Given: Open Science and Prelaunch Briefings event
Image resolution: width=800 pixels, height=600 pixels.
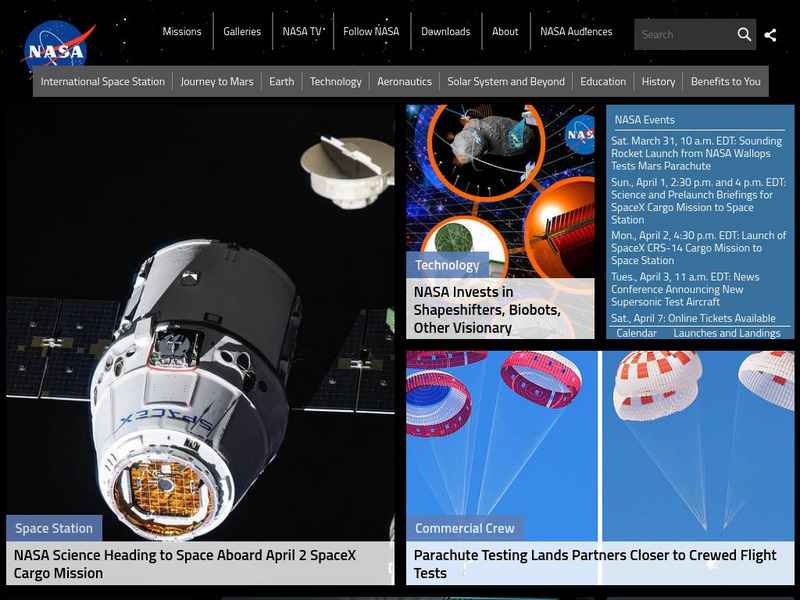Looking at the screenshot, I should pyautogui.click(x=698, y=201).
